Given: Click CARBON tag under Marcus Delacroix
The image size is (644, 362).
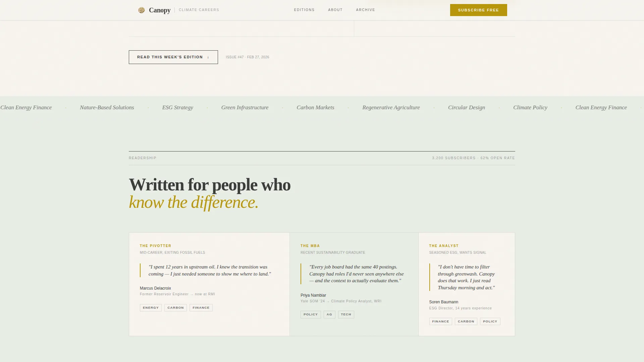Looking at the screenshot, I should (x=175, y=308).
